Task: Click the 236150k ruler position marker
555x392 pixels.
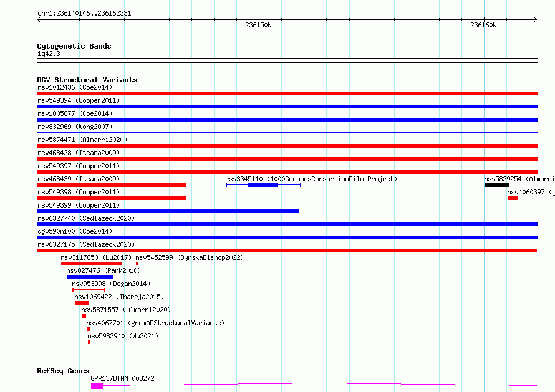Action: point(258,25)
